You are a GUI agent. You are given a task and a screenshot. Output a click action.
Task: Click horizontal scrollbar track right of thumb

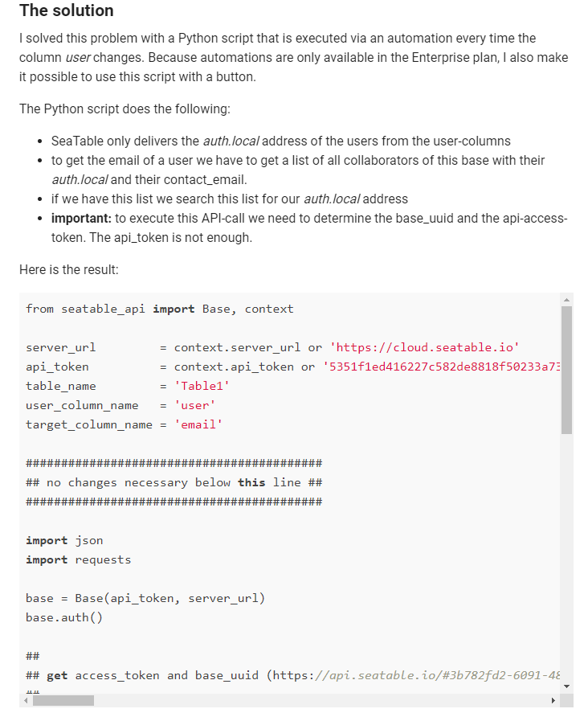[320, 700]
